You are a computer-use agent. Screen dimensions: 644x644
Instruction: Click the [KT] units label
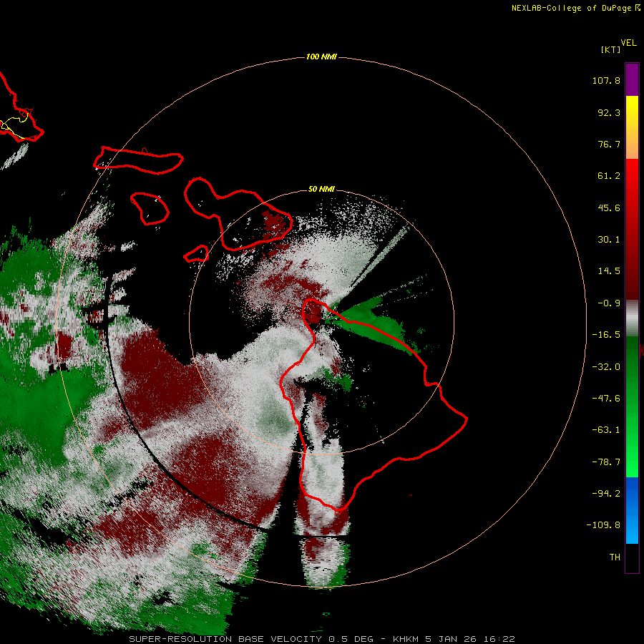[x=611, y=49]
